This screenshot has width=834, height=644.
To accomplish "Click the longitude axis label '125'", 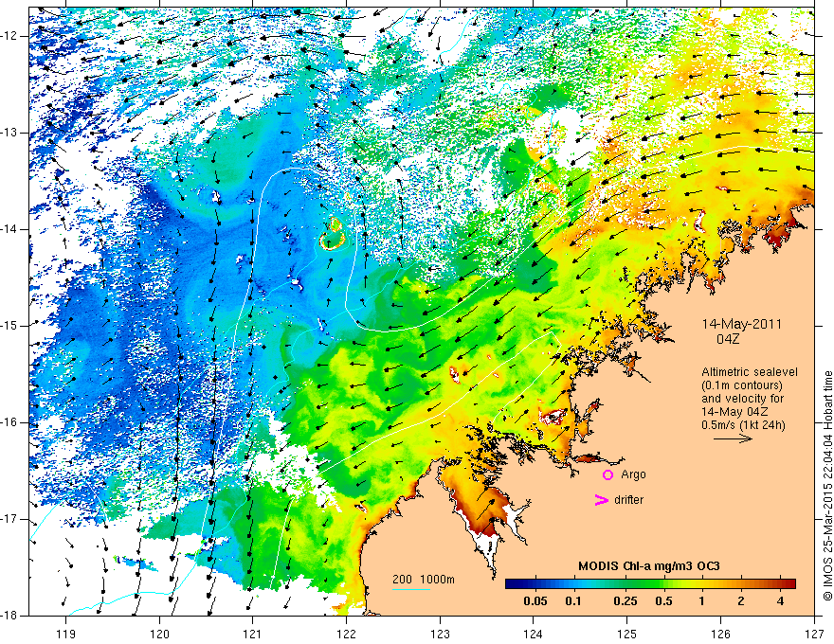I will [x=627, y=634].
